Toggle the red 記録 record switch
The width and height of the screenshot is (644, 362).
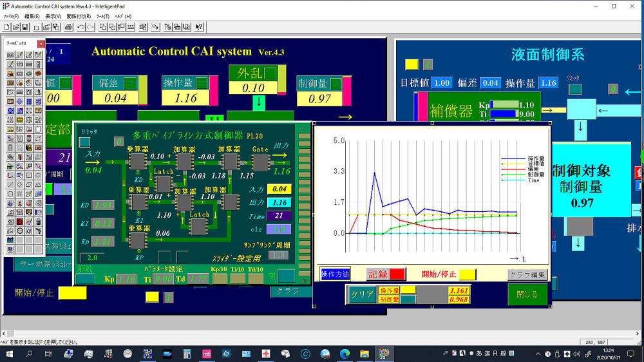pyautogui.click(x=397, y=274)
